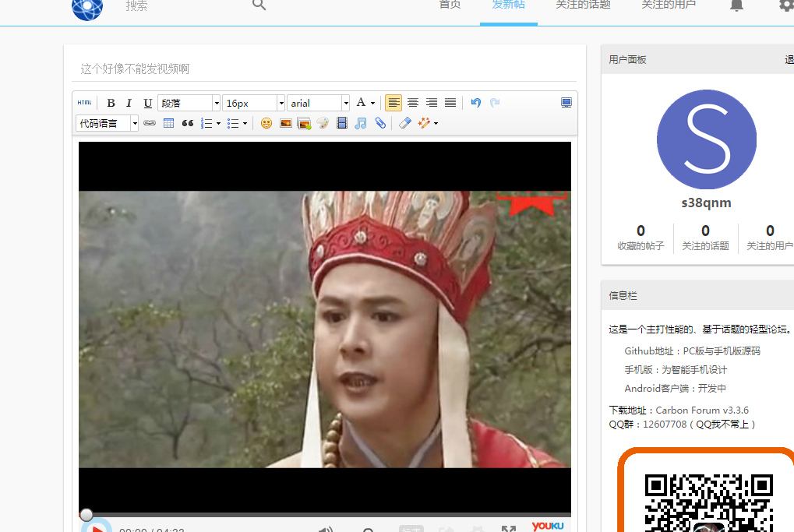
Task: Expand unordered list style arrow
Action: click(x=245, y=124)
